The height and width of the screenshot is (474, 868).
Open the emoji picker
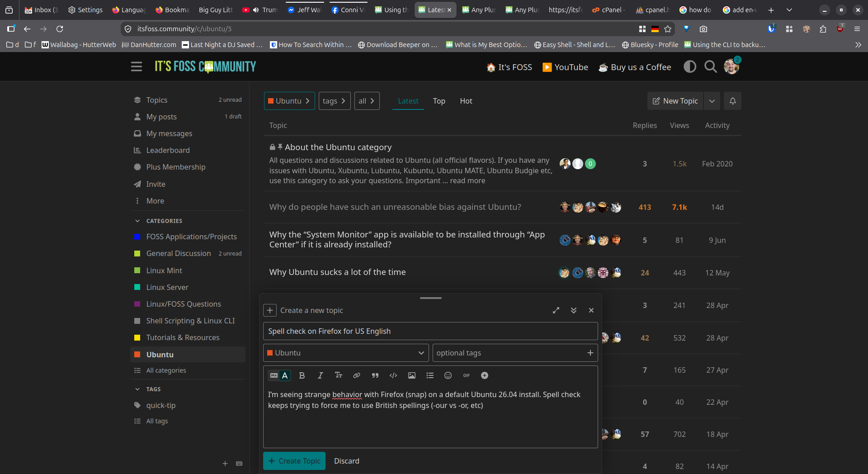[448, 375]
